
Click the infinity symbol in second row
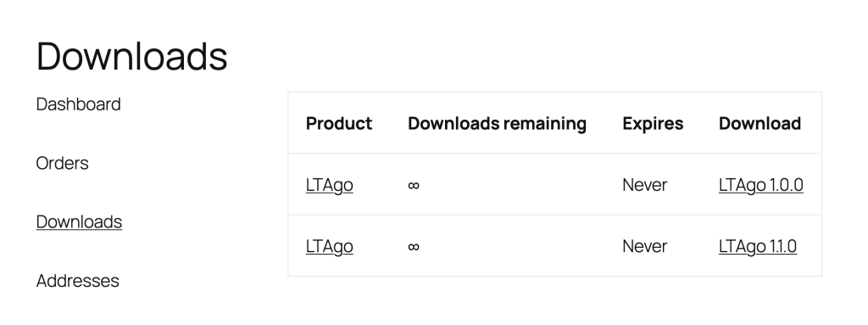(x=414, y=246)
